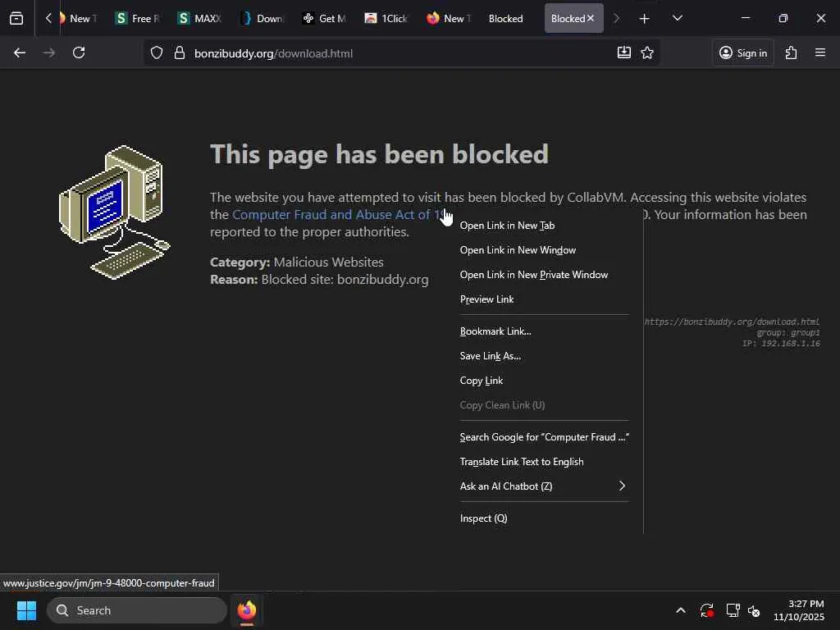Click the "group: group1" text
The image size is (840, 630).
click(788, 333)
